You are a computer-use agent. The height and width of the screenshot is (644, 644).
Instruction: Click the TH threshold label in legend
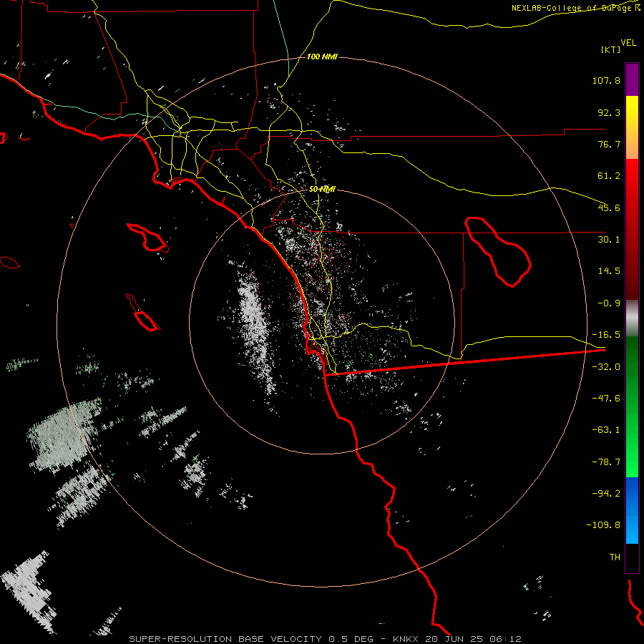tap(615, 557)
